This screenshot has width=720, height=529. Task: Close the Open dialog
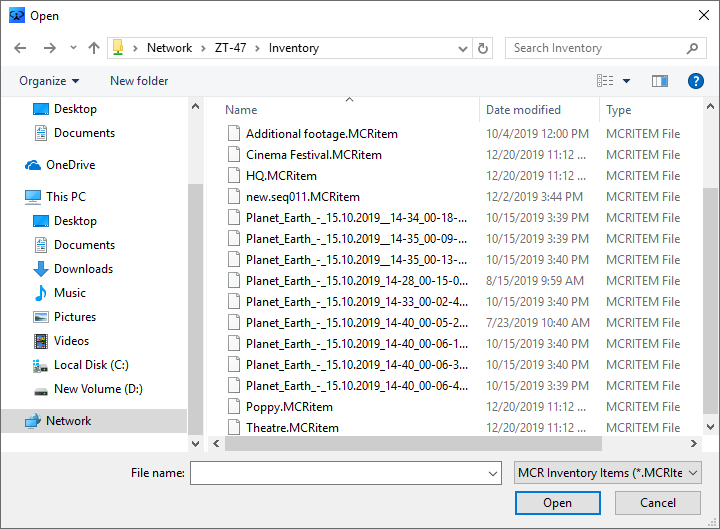pos(703,15)
